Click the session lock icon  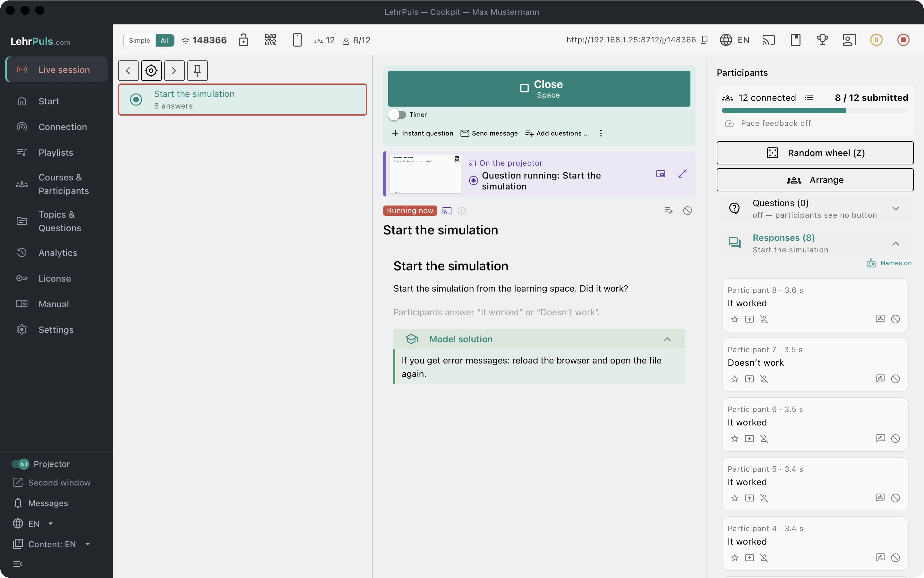(244, 40)
